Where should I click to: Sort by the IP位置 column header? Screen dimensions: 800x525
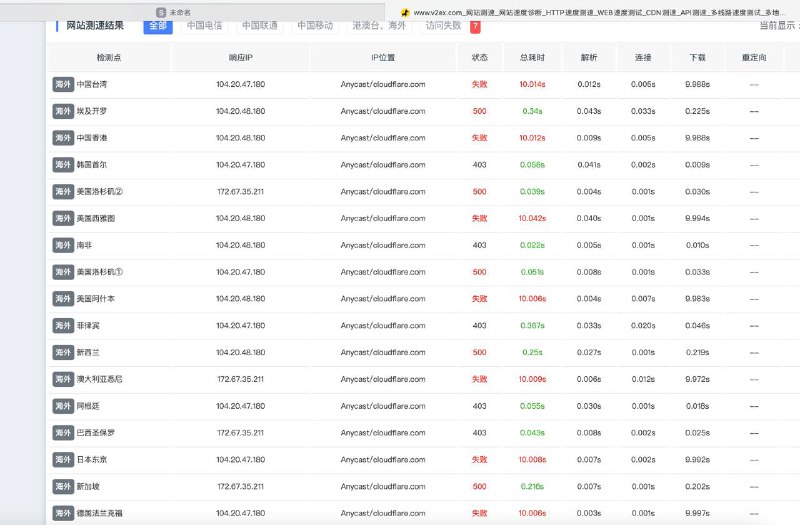[383, 58]
